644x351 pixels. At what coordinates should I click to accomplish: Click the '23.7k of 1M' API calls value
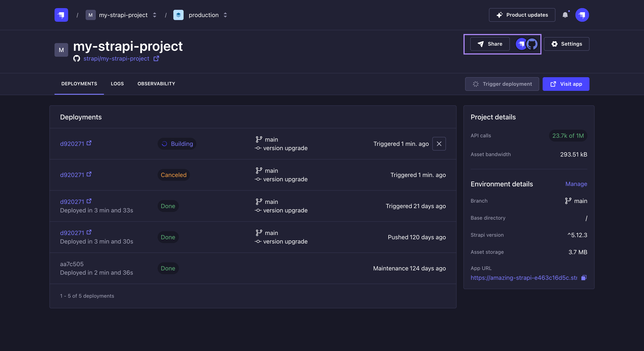pyautogui.click(x=568, y=136)
